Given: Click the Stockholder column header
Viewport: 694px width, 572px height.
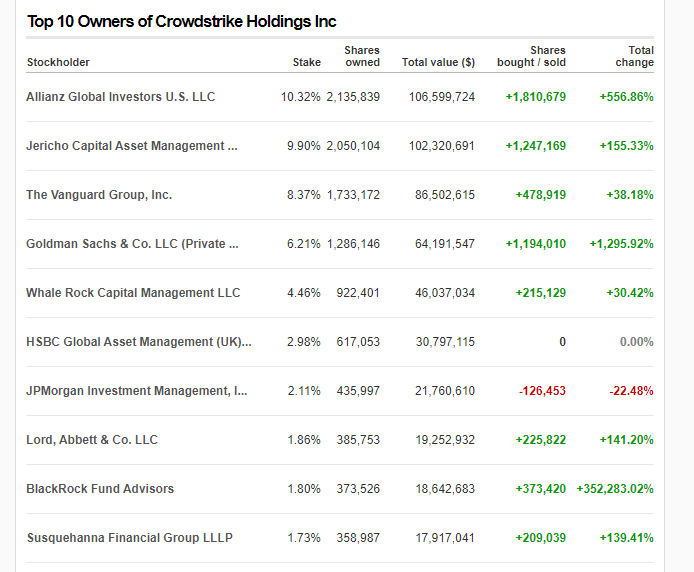Looking at the screenshot, I should pos(58,62).
